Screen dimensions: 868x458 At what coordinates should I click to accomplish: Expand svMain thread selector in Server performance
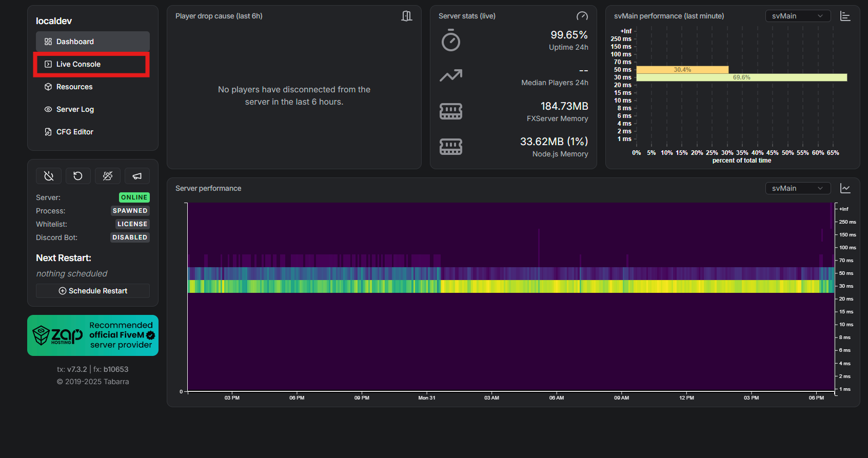798,188
